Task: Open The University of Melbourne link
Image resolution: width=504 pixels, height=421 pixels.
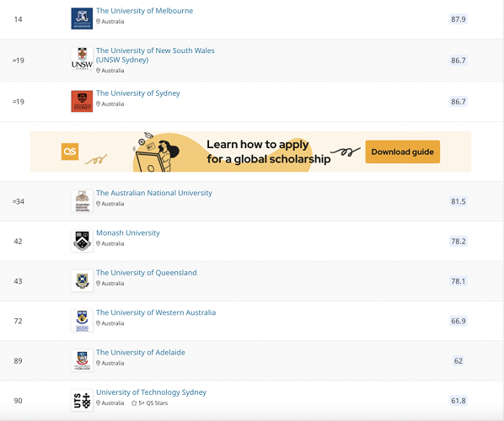Action: click(x=144, y=11)
